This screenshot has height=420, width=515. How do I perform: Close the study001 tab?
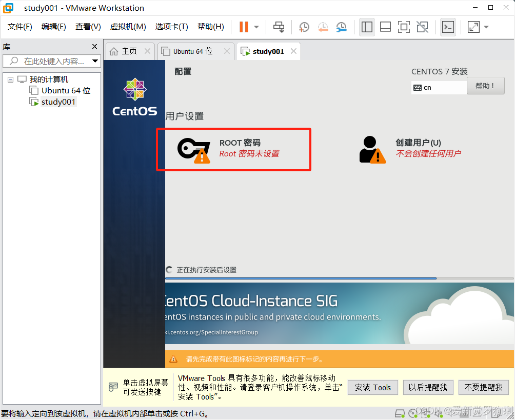(x=293, y=51)
